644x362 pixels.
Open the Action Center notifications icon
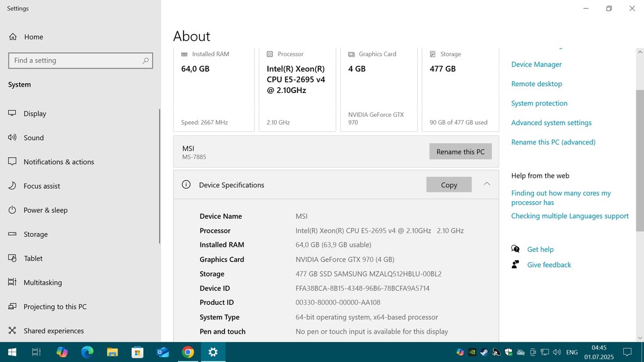click(627, 352)
